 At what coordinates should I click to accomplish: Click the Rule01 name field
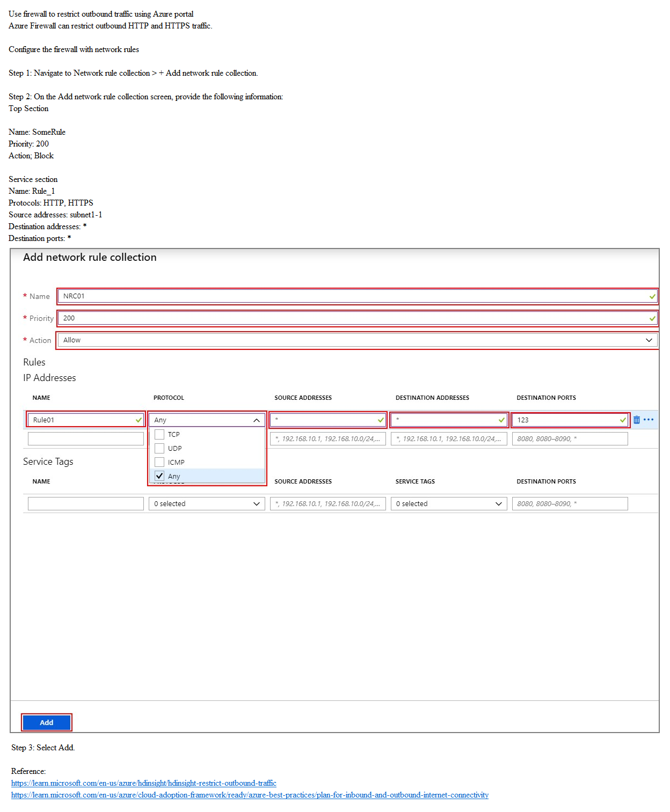coord(86,420)
